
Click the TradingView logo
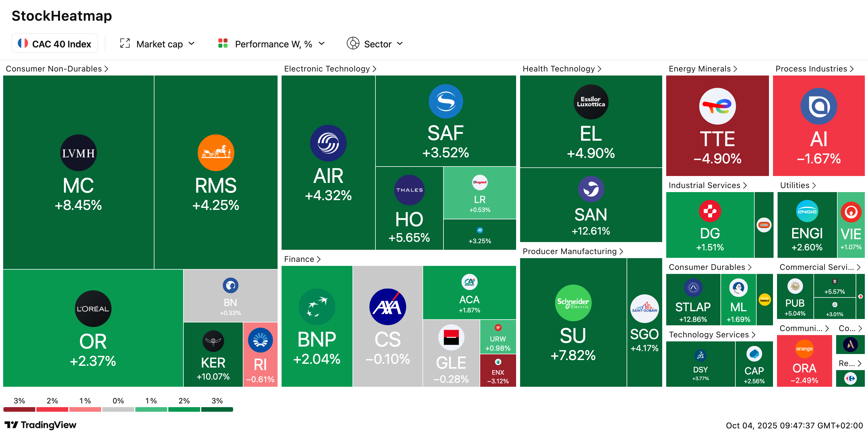pyautogui.click(x=40, y=425)
